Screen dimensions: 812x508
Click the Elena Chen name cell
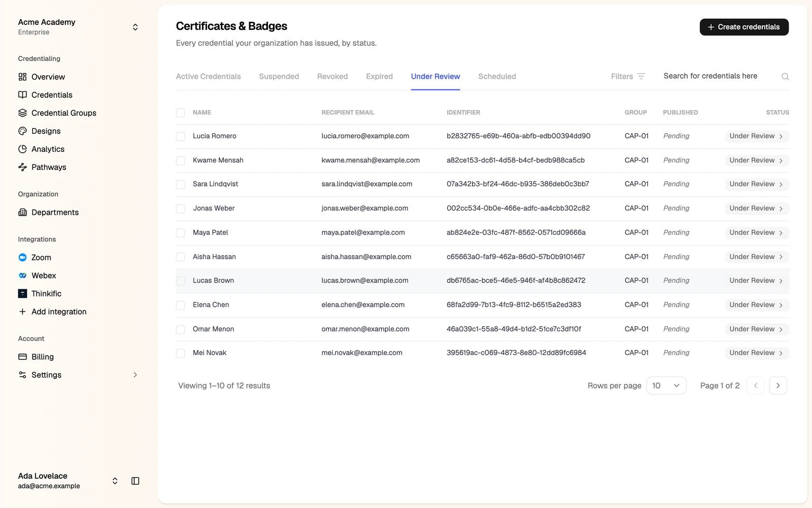(x=211, y=305)
